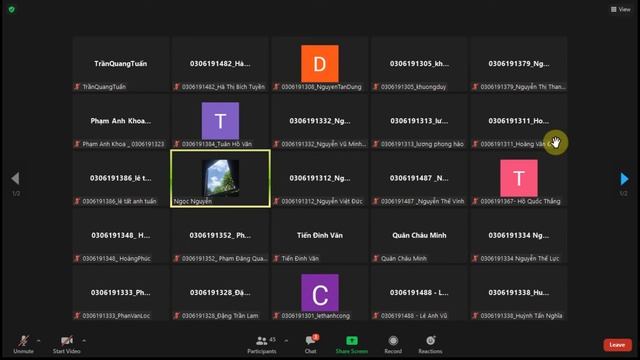Click Quân Châu Minh participant tile

(x=419, y=236)
